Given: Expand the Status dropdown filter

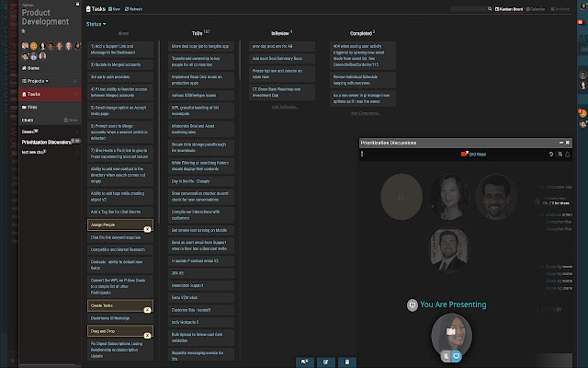Looking at the screenshot, I should (x=95, y=23).
